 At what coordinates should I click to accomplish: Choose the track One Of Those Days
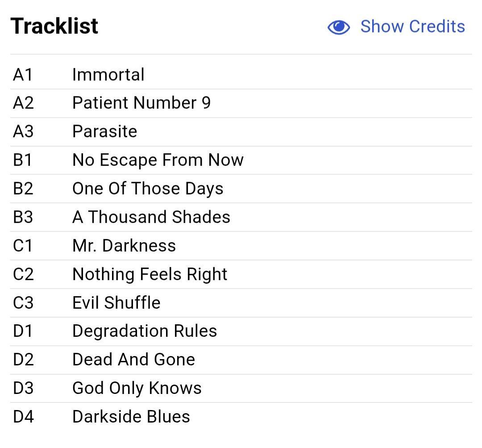148,188
